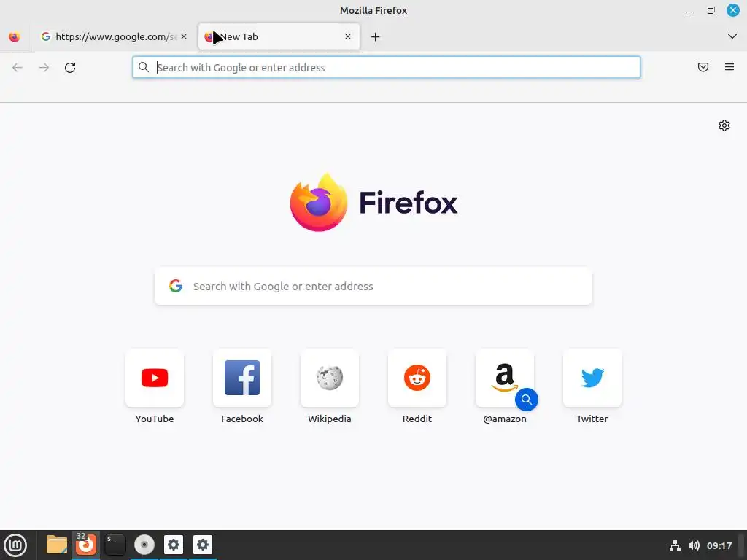The width and height of the screenshot is (747, 560).
Task: Open the Linux Mint start menu
Action: 15,545
